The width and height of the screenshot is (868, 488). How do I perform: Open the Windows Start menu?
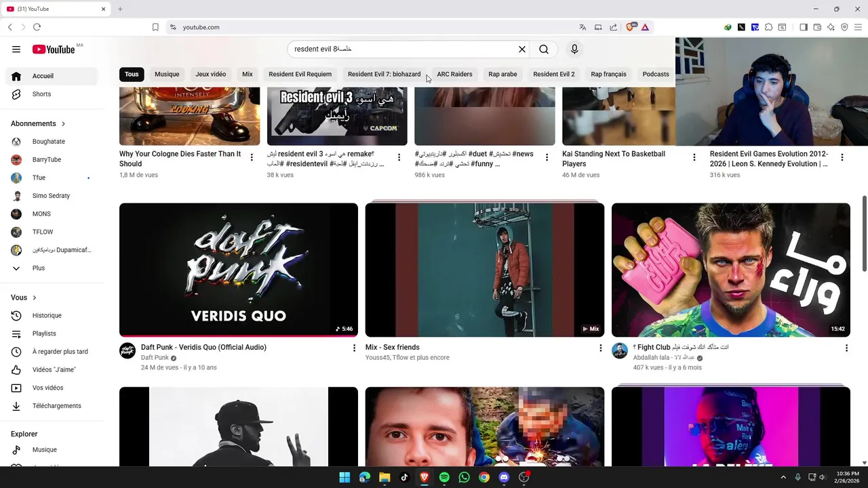(x=344, y=477)
